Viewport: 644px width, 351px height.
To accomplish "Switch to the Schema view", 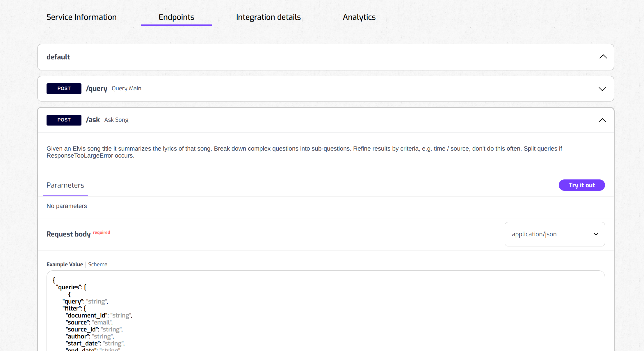I will pyautogui.click(x=98, y=264).
